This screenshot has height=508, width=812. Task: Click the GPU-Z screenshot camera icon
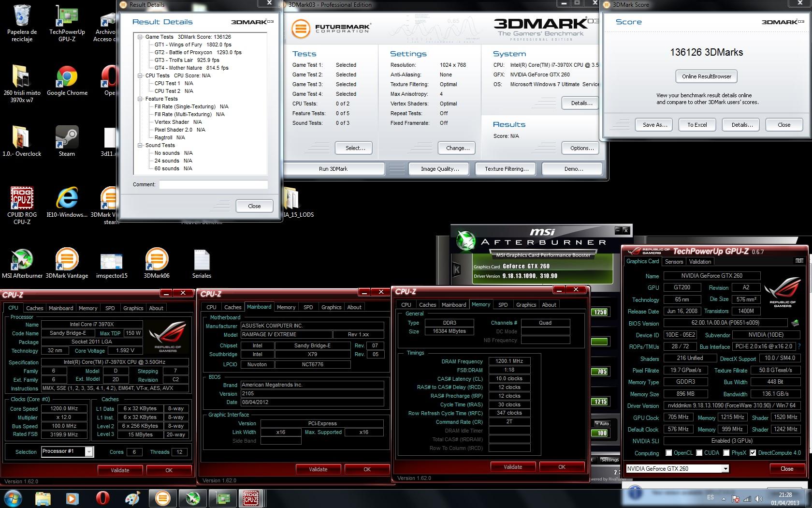pos(799,261)
